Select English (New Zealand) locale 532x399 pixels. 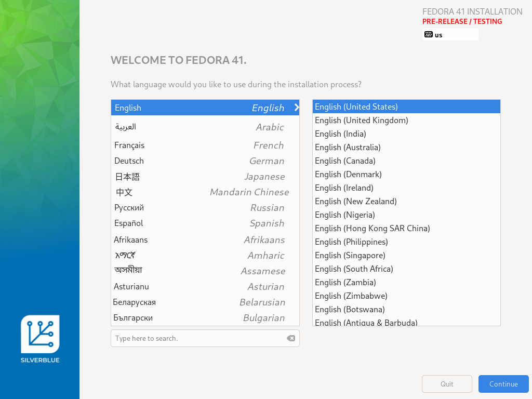tap(406, 201)
